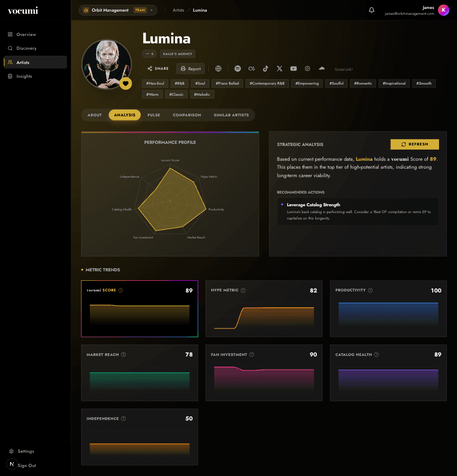Click the #Inspirational tag
This screenshot has height=476, width=457.
pyautogui.click(x=394, y=84)
